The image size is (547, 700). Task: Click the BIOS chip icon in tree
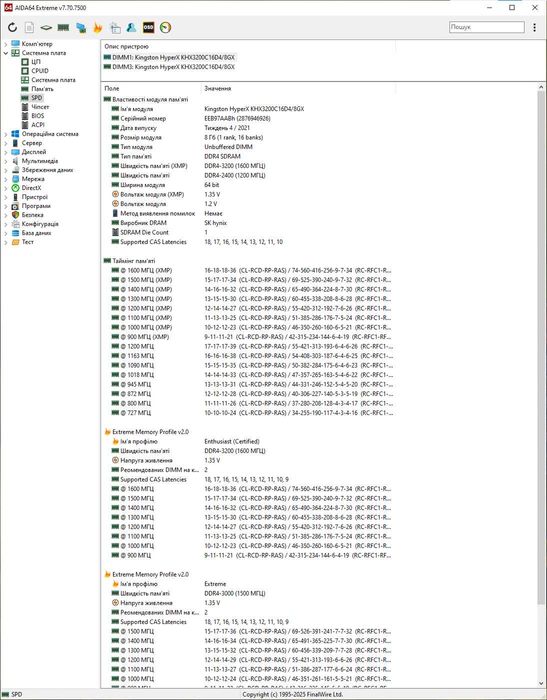[x=25, y=116]
